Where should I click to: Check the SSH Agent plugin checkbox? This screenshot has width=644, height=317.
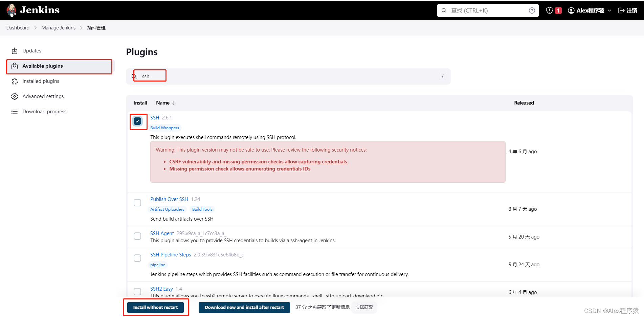coord(137,236)
